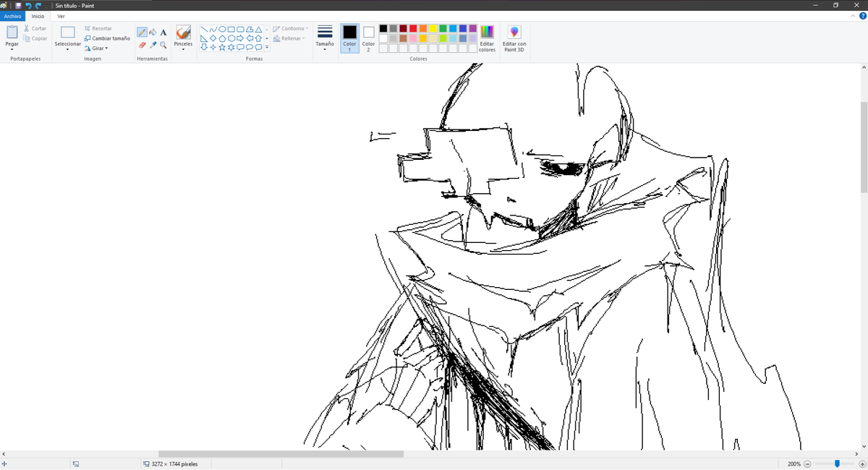Choose the diamond shape

pos(213,38)
